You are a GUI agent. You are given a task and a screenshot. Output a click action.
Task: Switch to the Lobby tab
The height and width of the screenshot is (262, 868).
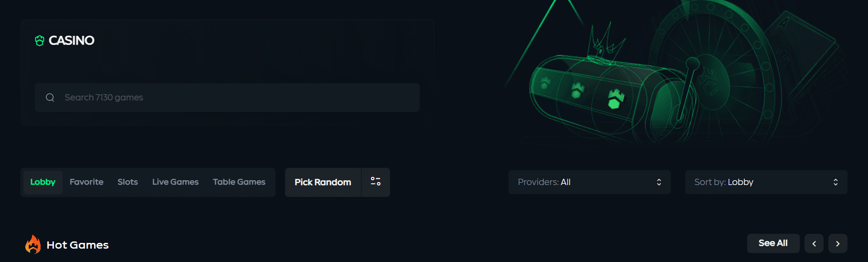pyautogui.click(x=43, y=182)
